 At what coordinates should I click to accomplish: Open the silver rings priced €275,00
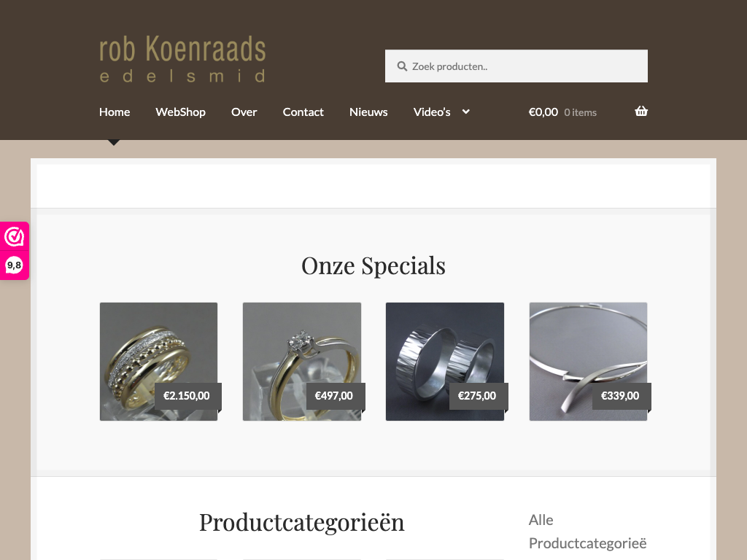click(x=445, y=362)
